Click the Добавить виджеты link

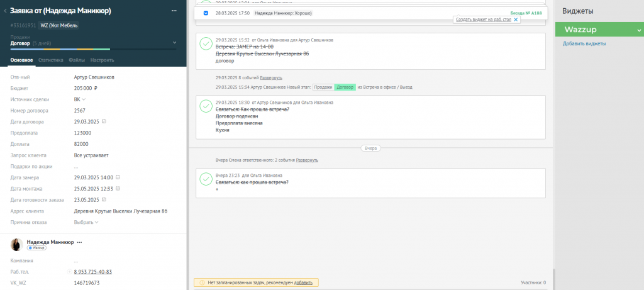coord(584,43)
